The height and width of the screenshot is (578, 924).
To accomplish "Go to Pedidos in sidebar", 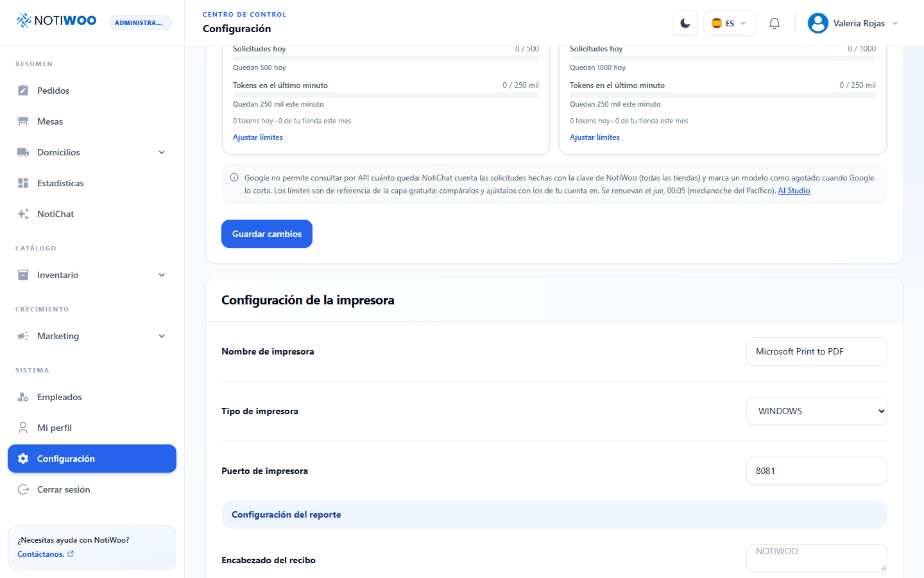I will point(92,91).
